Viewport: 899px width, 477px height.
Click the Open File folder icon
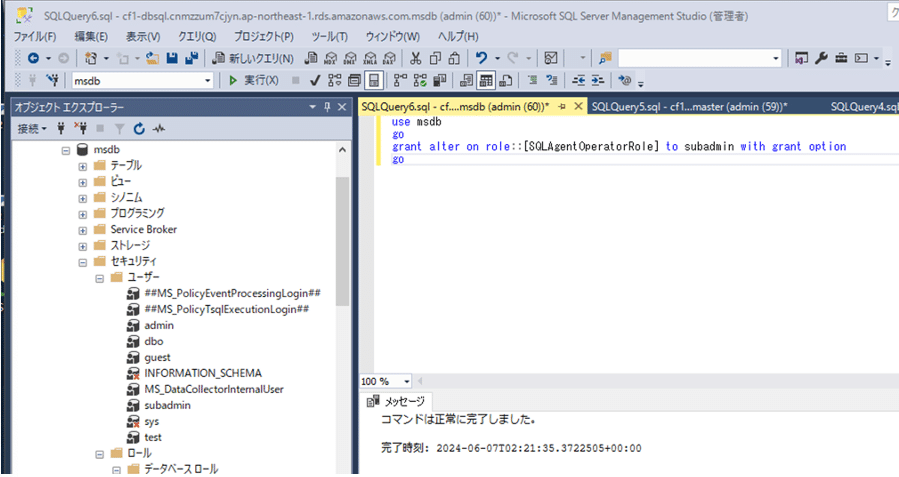pos(153,58)
